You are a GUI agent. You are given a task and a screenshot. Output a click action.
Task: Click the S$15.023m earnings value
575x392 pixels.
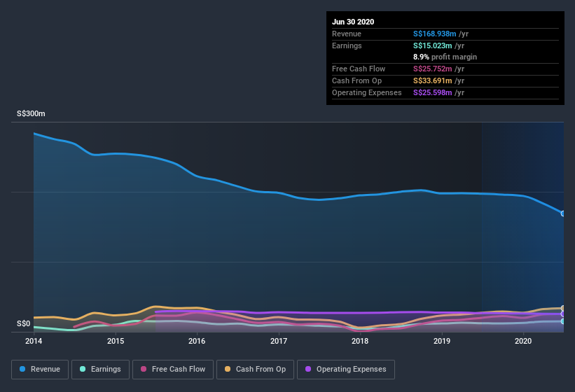pyautogui.click(x=432, y=45)
